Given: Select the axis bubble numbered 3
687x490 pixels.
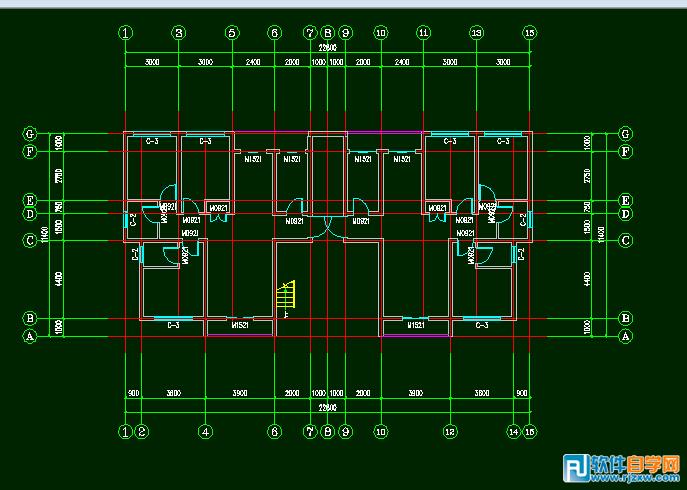Looking at the screenshot, I should [x=179, y=33].
